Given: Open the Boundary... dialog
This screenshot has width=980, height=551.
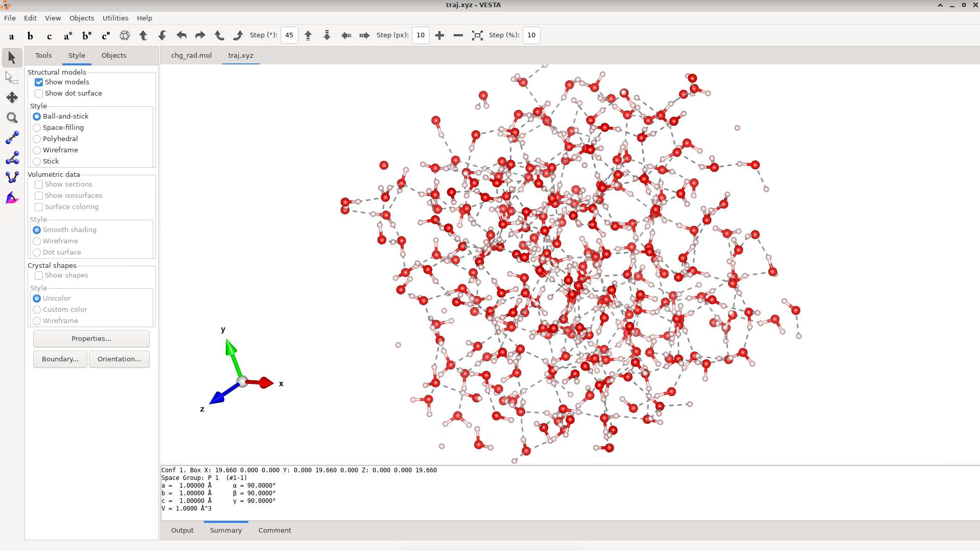Looking at the screenshot, I should tap(60, 359).
